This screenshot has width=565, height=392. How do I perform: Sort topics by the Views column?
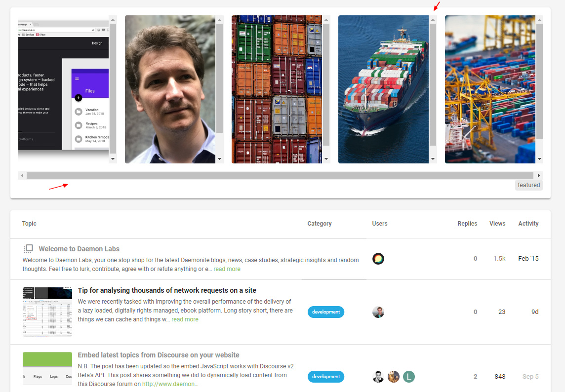497,223
